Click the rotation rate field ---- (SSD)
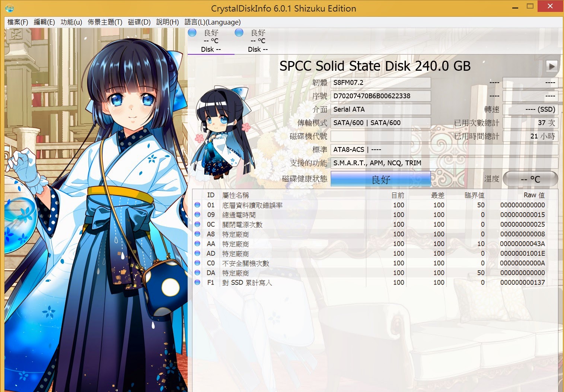The width and height of the screenshot is (564, 392). click(530, 109)
